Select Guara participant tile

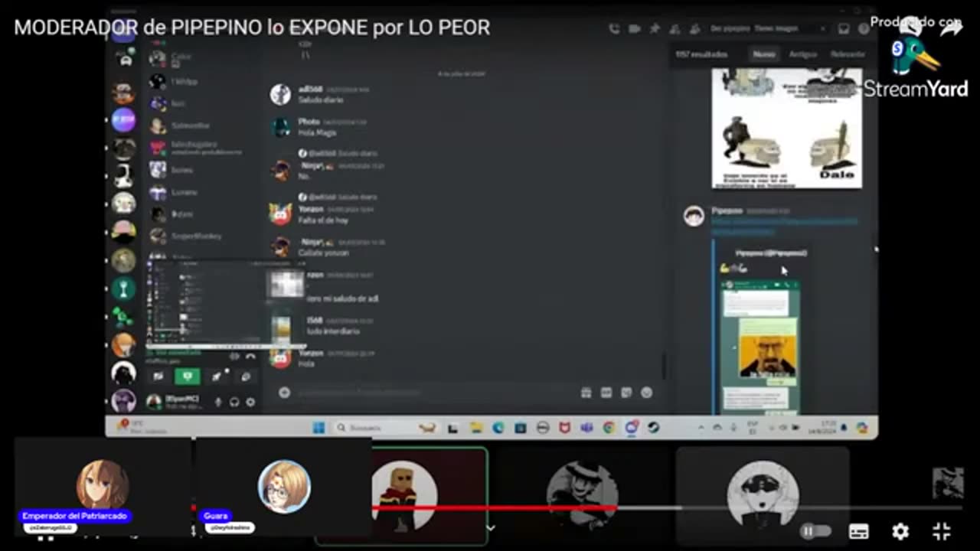[x=284, y=488]
